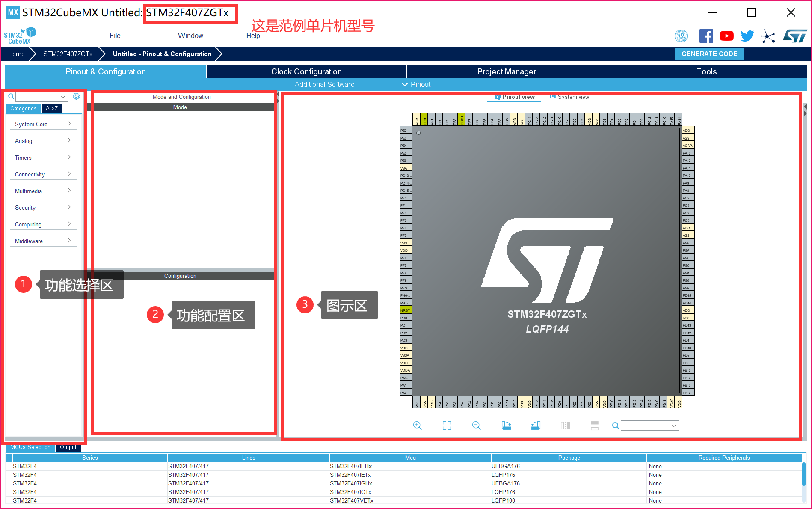Switch to Pinout view
This screenshot has width=812, height=509.
[x=513, y=97]
